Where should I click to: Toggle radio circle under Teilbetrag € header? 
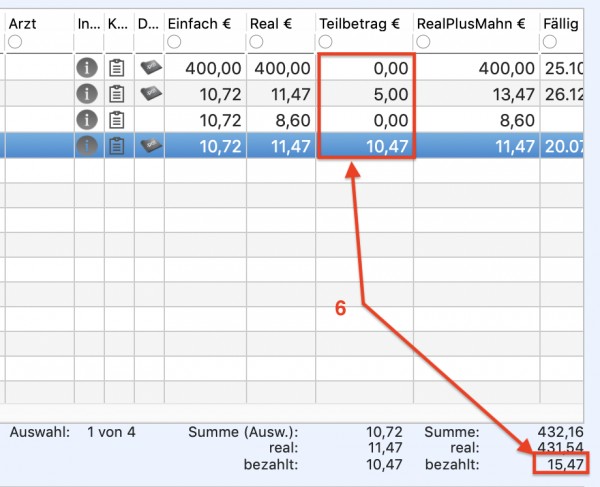tap(326, 42)
